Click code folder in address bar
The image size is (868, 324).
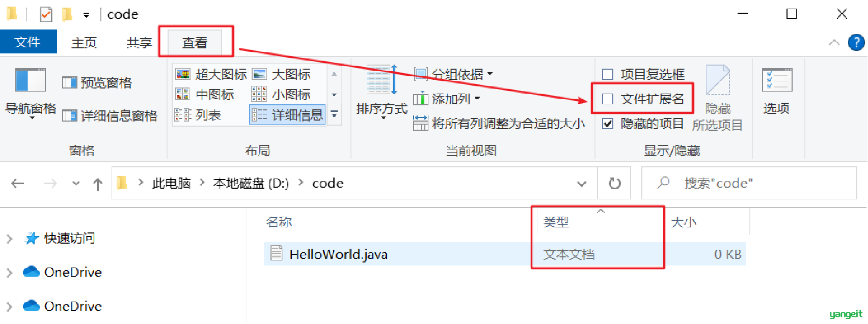(x=328, y=183)
